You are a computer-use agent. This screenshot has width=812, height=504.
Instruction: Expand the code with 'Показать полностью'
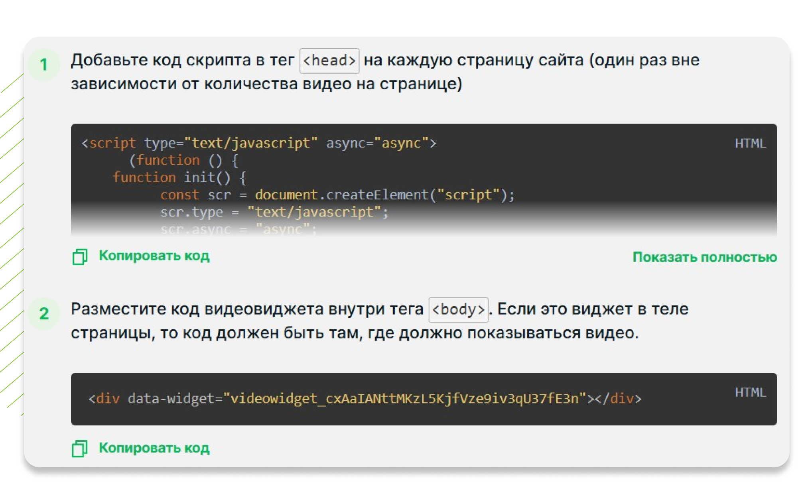pos(704,257)
